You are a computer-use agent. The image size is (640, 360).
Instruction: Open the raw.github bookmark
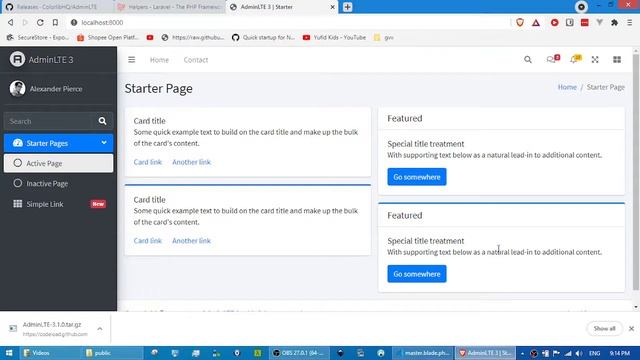(x=193, y=37)
